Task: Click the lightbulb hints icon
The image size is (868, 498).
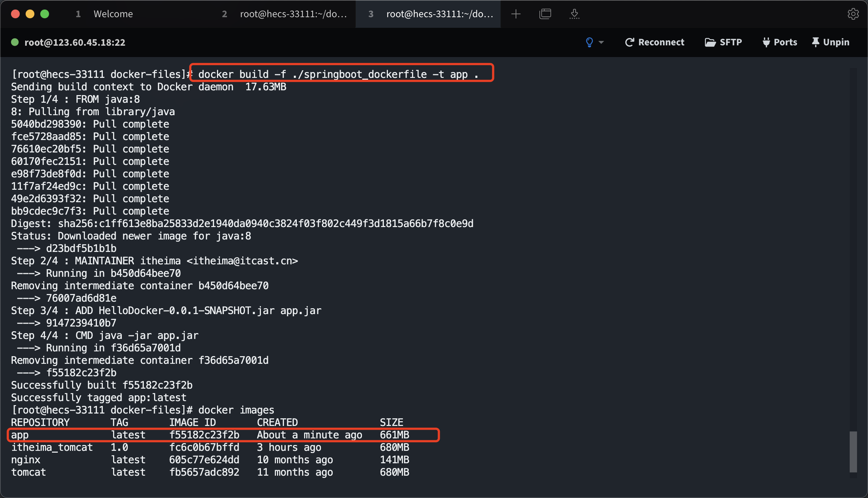Action: [589, 42]
